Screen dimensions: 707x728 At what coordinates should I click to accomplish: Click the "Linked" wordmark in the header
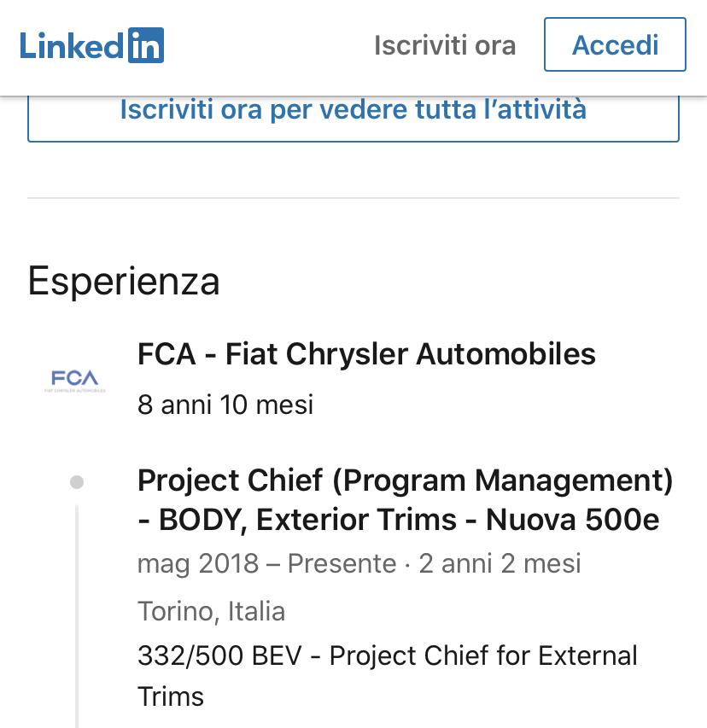pos(72,45)
